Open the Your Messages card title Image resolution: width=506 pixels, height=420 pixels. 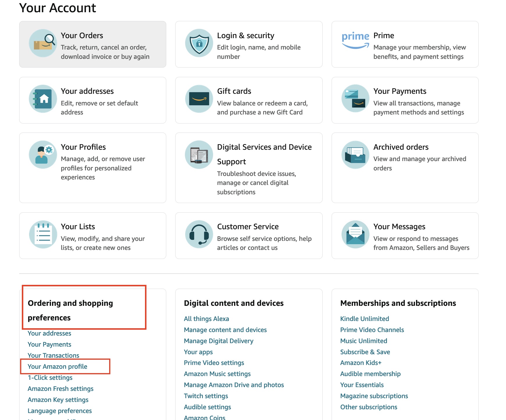coord(399,227)
